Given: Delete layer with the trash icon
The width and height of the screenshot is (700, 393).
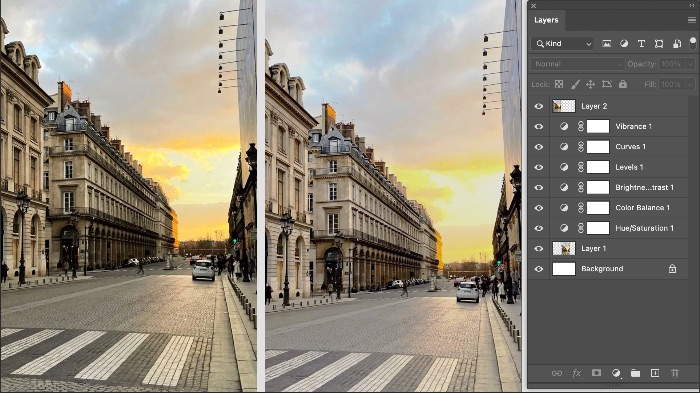Looking at the screenshot, I should pyautogui.click(x=675, y=373).
